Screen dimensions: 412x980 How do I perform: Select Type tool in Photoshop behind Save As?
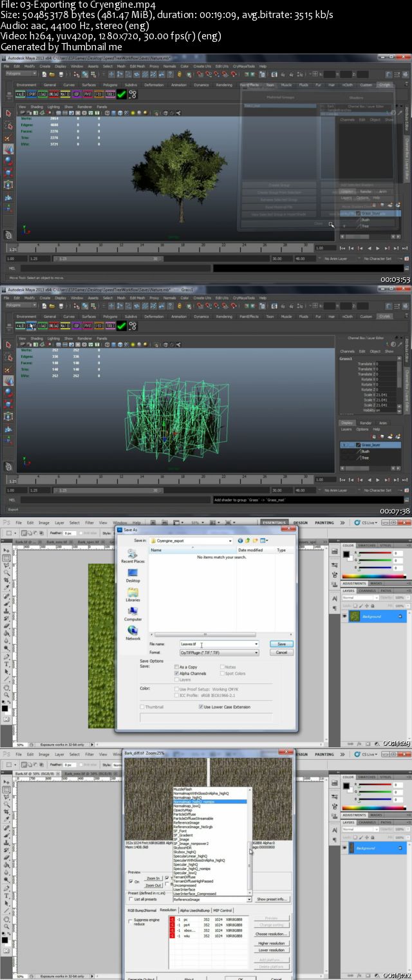[x=6, y=664]
